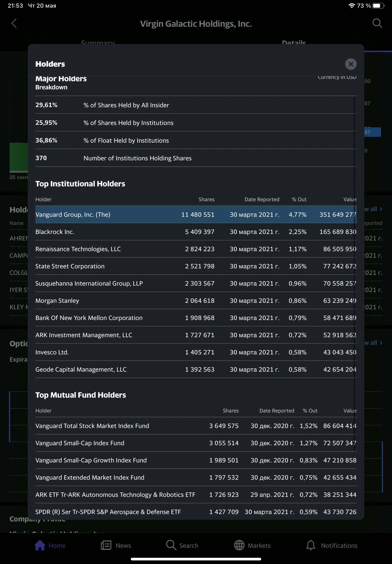
Task: Open the Markets tab label
Action: coord(259,545)
